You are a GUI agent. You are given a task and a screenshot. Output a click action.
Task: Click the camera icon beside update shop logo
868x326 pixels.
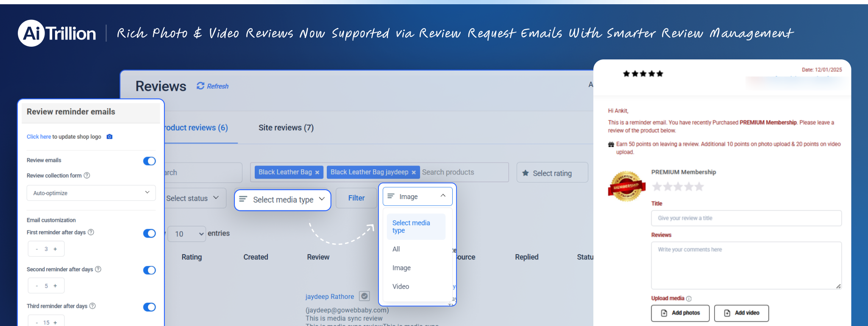pos(109,137)
